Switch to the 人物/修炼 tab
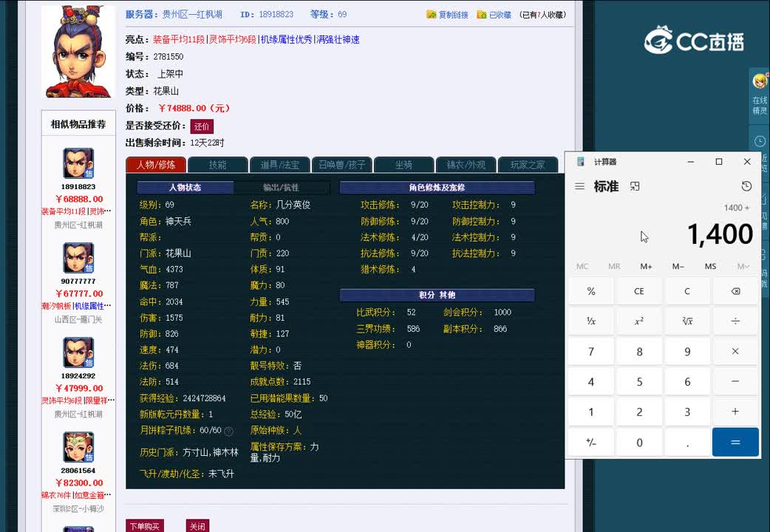 [x=156, y=165]
